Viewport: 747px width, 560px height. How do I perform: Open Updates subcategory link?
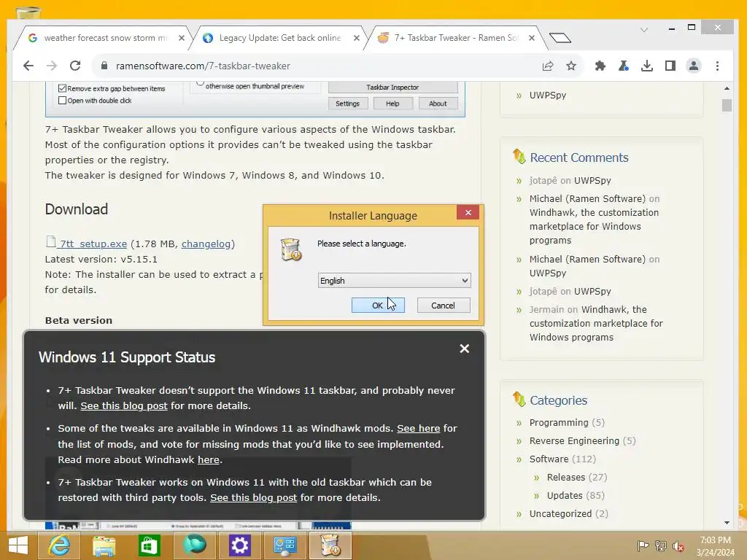(565, 495)
